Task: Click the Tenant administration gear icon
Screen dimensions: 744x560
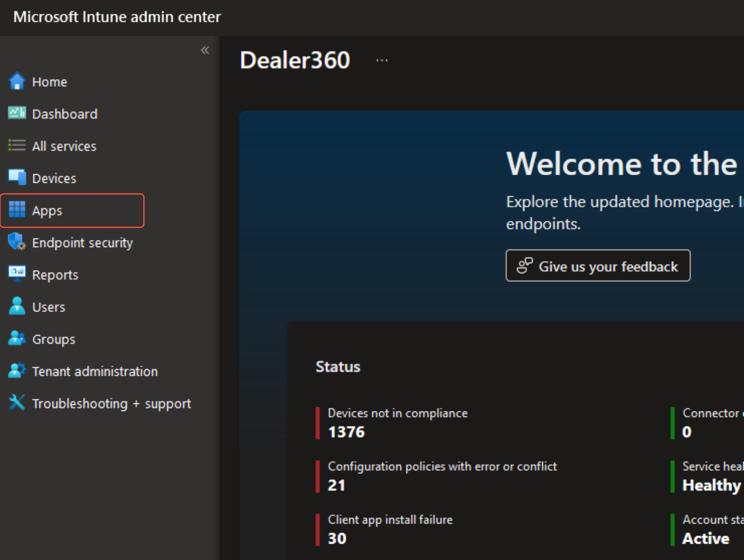Action: coord(17,371)
